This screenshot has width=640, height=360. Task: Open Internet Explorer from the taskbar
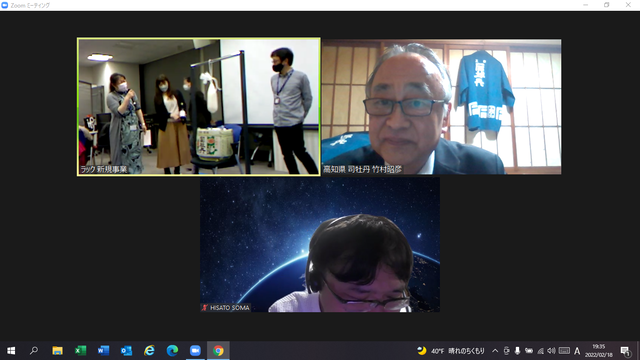click(x=149, y=351)
